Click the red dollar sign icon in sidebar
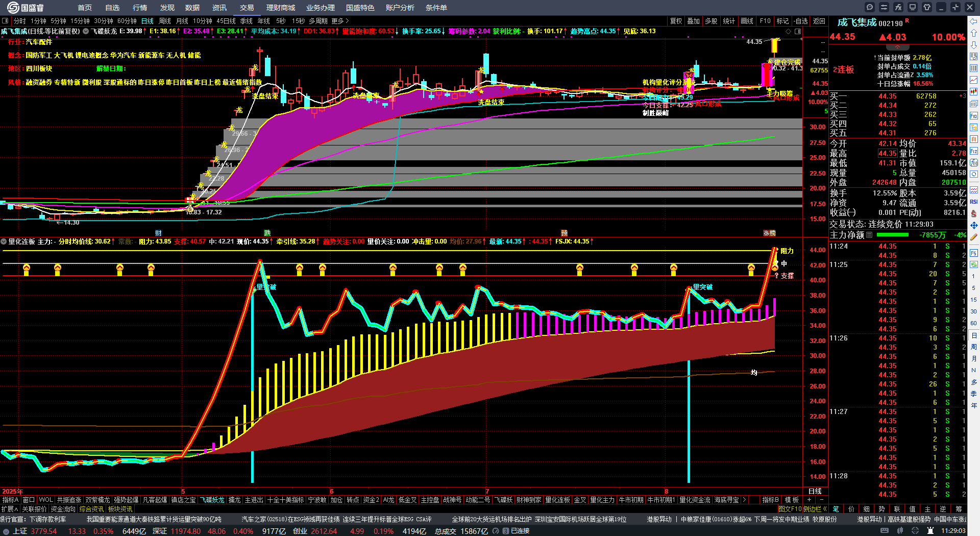This screenshot has width=980, height=536. pos(974,213)
